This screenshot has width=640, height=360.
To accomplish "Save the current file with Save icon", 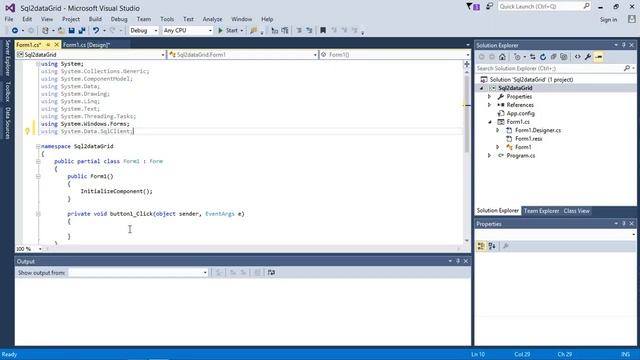I will (x=71, y=31).
